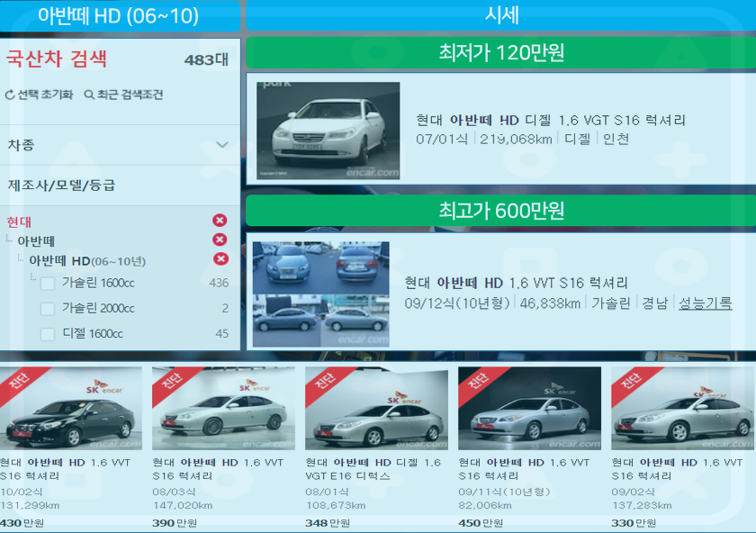Remove the 아반떼 filter with its red X
Image resolution: width=756 pixels, height=533 pixels.
click(220, 239)
